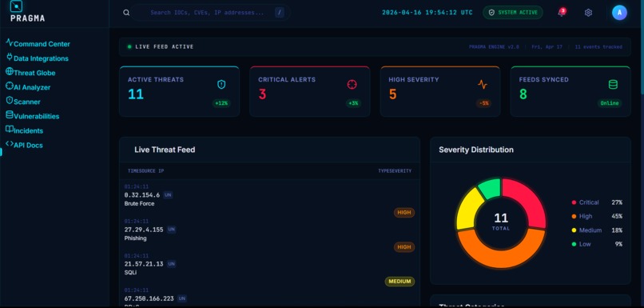Click the green Live Feed Active indicator
Screen dimensions: 644x308
[x=129, y=47]
